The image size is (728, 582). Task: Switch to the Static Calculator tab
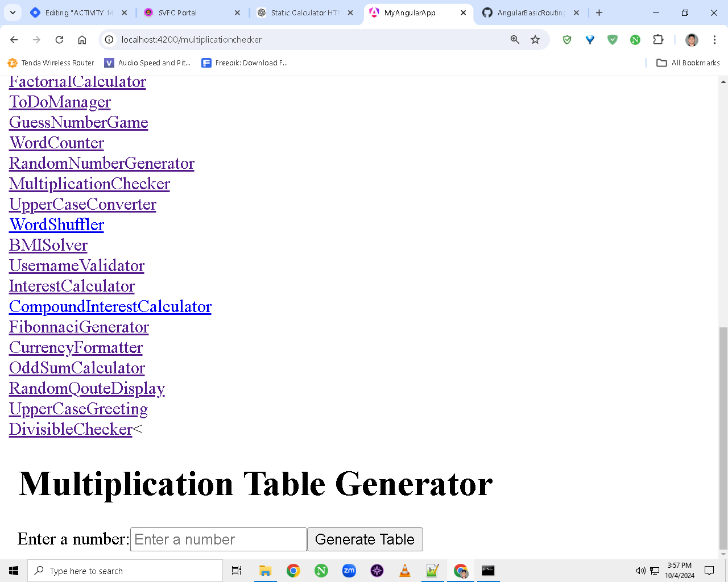tap(305, 13)
